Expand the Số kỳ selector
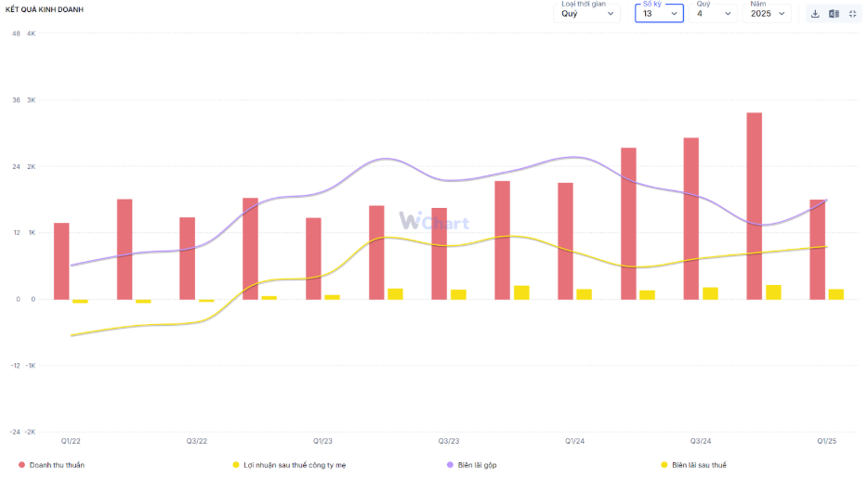This screenshot has width=868, height=480. (x=659, y=13)
